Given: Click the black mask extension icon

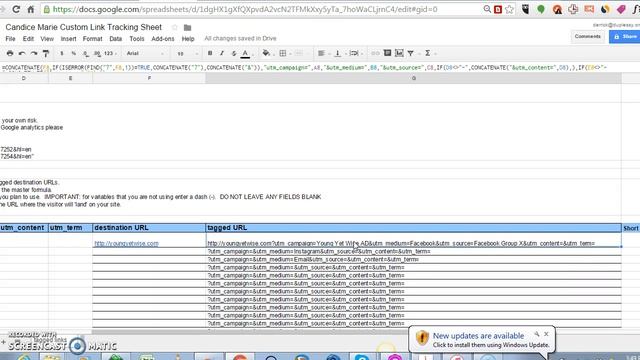Looking at the screenshot, I should 525,9.
